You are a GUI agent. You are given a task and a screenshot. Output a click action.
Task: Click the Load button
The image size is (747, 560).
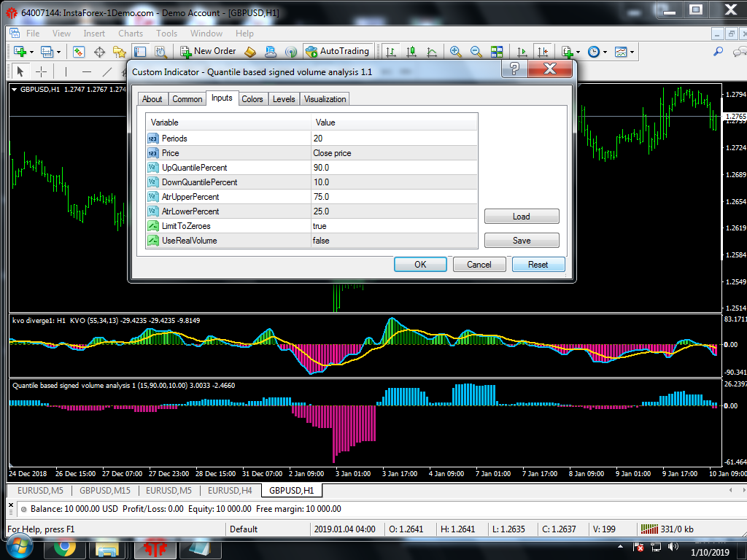pos(522,216)
